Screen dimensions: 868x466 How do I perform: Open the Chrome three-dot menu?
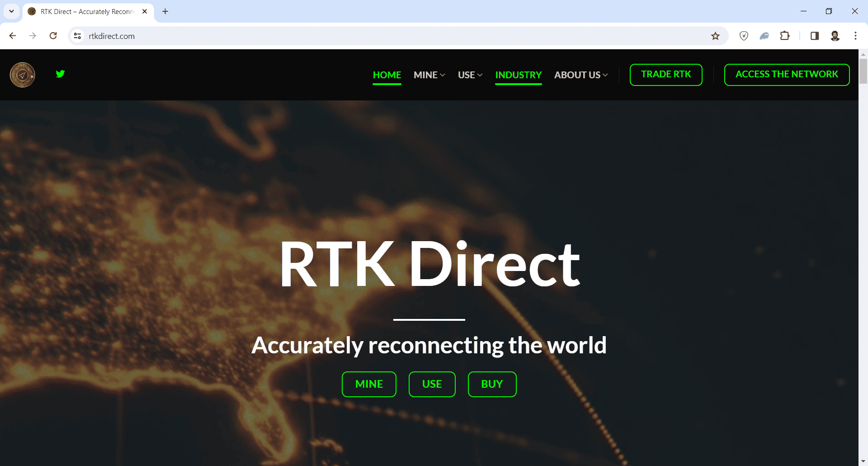click(x=855, y=36)
